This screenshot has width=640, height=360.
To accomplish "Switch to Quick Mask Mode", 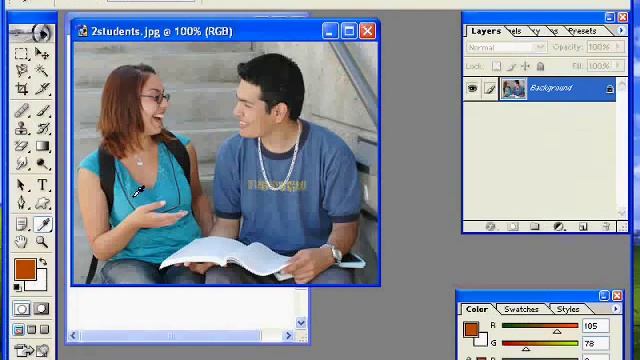I will 42,309.
